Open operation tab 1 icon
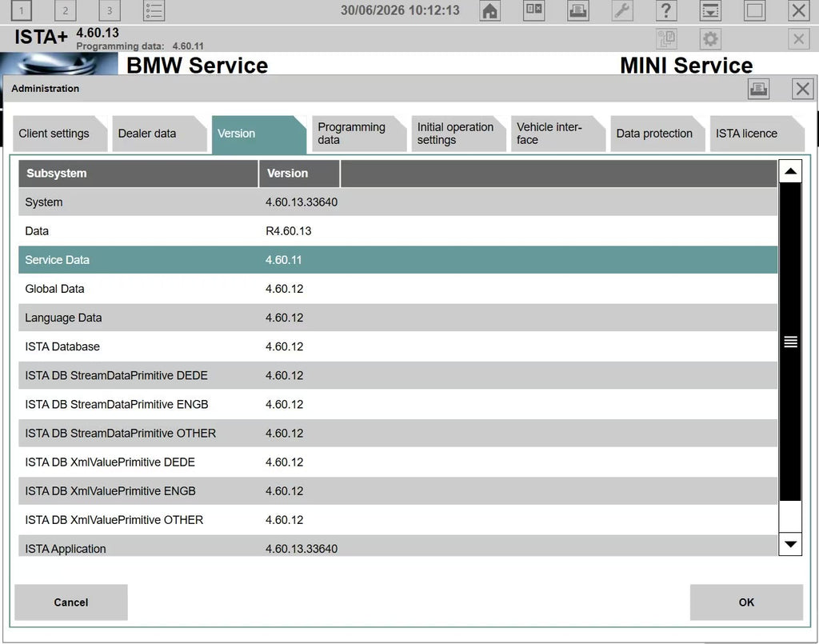The height and width of the screenshot is (644, 819). [21, 10]
